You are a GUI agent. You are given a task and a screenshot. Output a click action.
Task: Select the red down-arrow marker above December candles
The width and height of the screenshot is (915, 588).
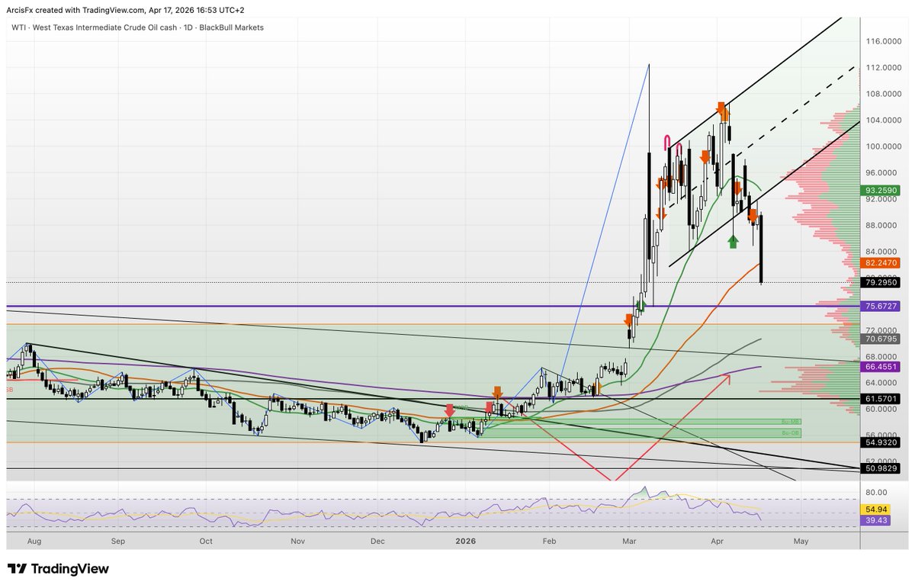[450, 410]
